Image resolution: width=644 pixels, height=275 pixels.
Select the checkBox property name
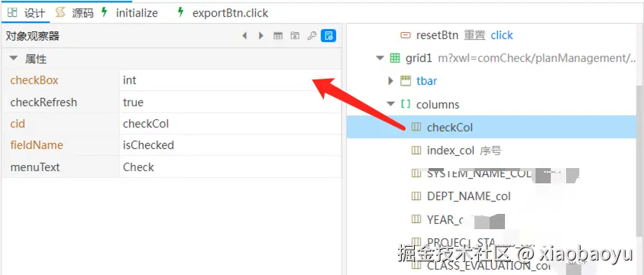point(34,80)
